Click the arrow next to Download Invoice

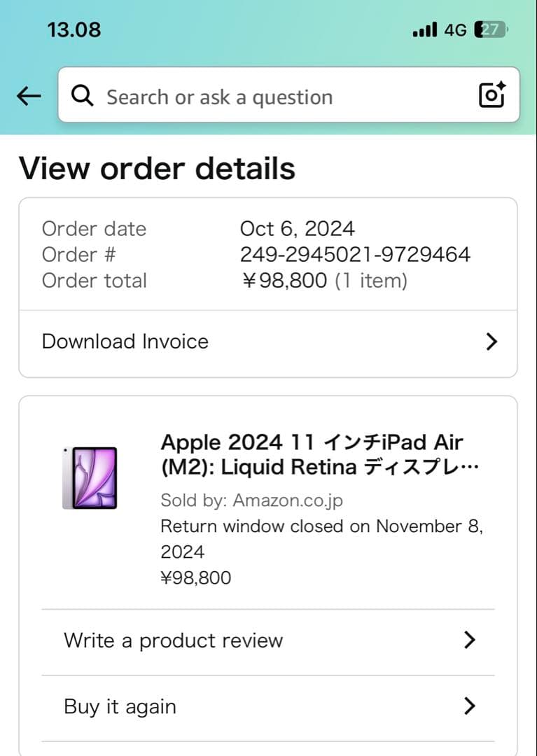[x=491, y=342]
